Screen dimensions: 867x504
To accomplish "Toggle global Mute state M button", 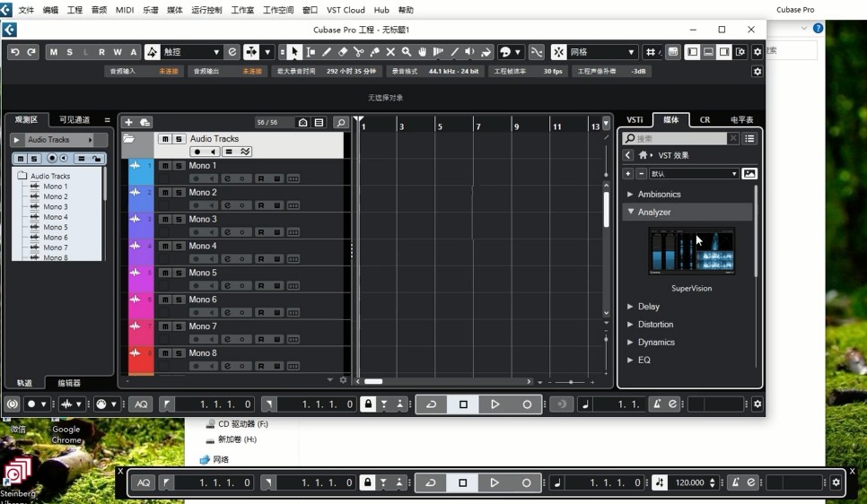I will [54, 52].
